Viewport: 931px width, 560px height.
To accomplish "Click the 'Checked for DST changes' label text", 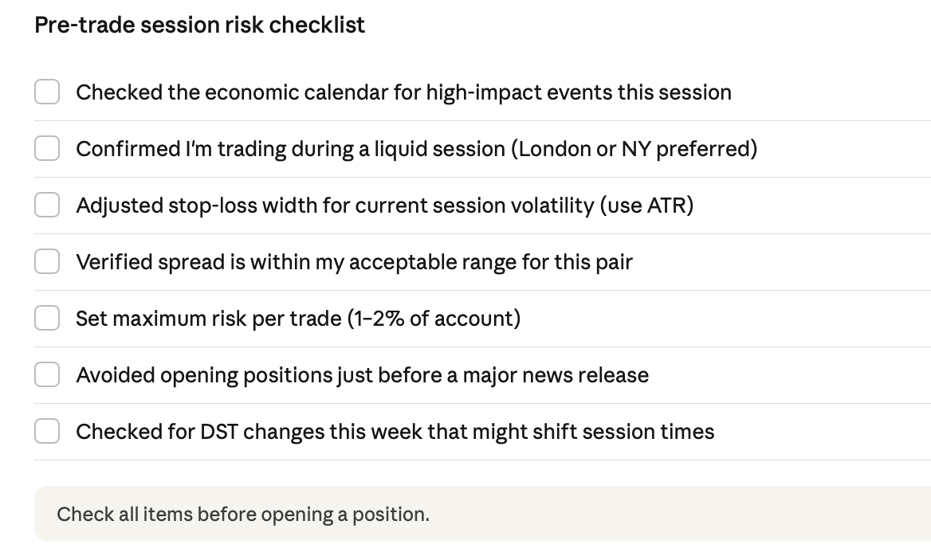I will coord(395,432).
